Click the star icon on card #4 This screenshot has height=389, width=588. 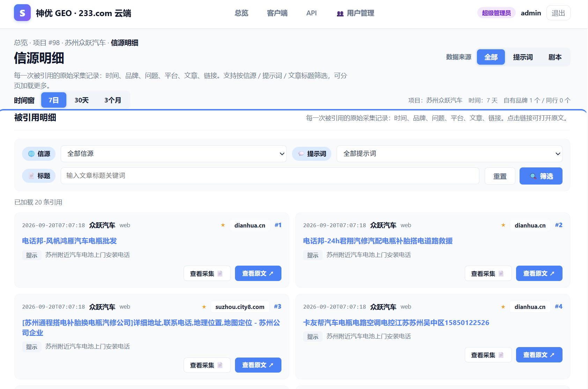pyautogui.click(x=503, y=307)
